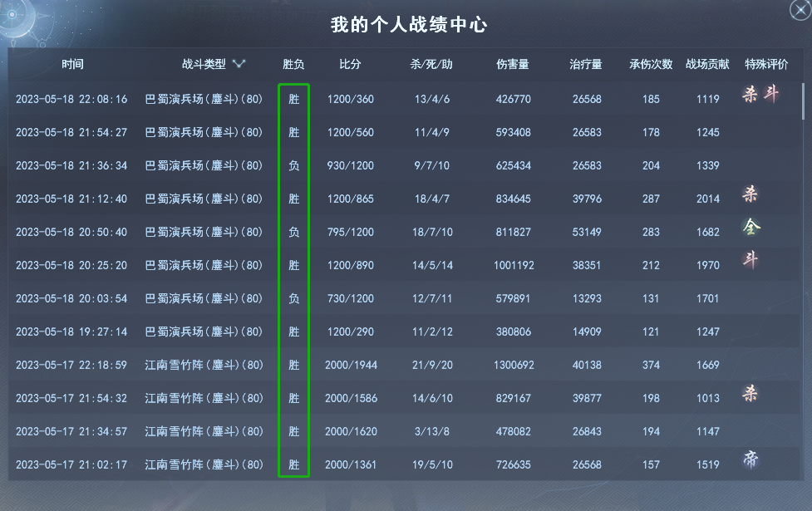Screen dimensions: 812x511
Task: Click the 承伤次数 column header
Action: tap(651, 64)
